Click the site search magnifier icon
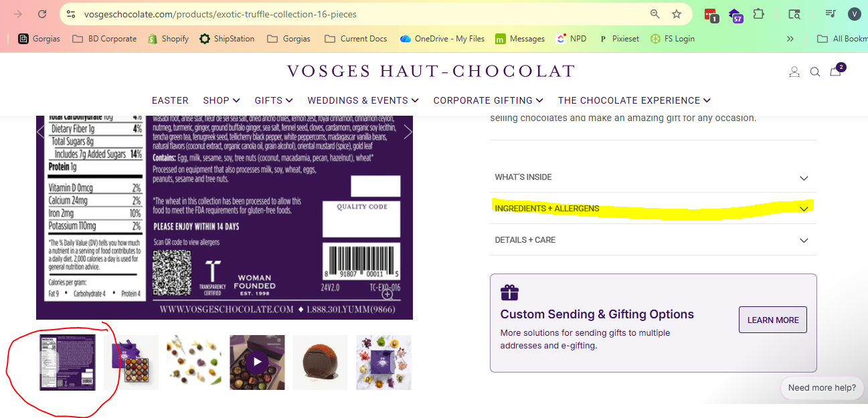The height and width of the screenshot is (418, 868). pyautogui.click(x=815, y=72)
